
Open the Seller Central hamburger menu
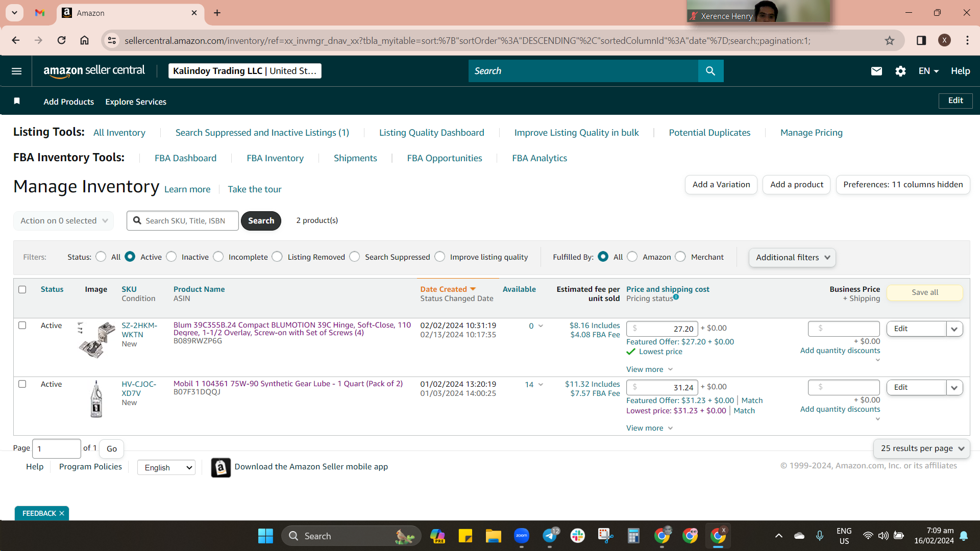(x=16, y=71)
